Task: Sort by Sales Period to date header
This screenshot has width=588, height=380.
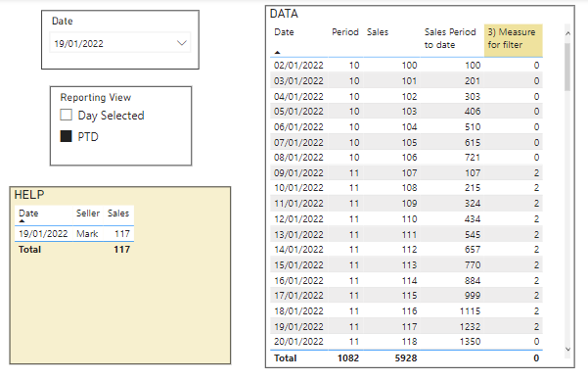Action: tap(450, 38)
